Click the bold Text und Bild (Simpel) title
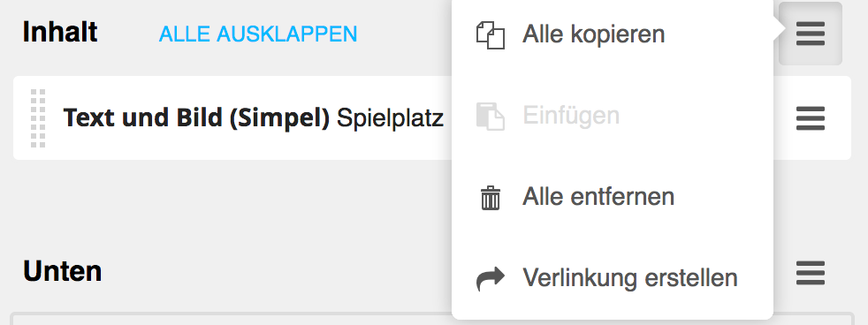Screen dimensions: 868x325 click(196, 117)
